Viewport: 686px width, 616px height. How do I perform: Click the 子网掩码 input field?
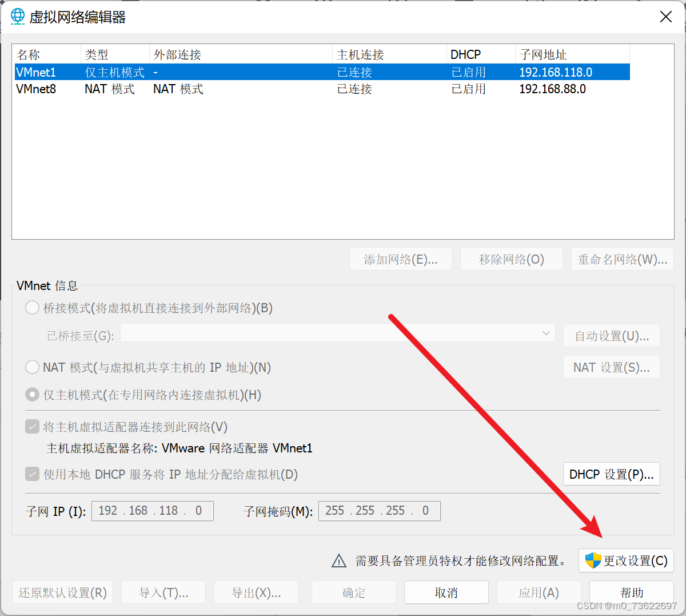click(380, 511)
